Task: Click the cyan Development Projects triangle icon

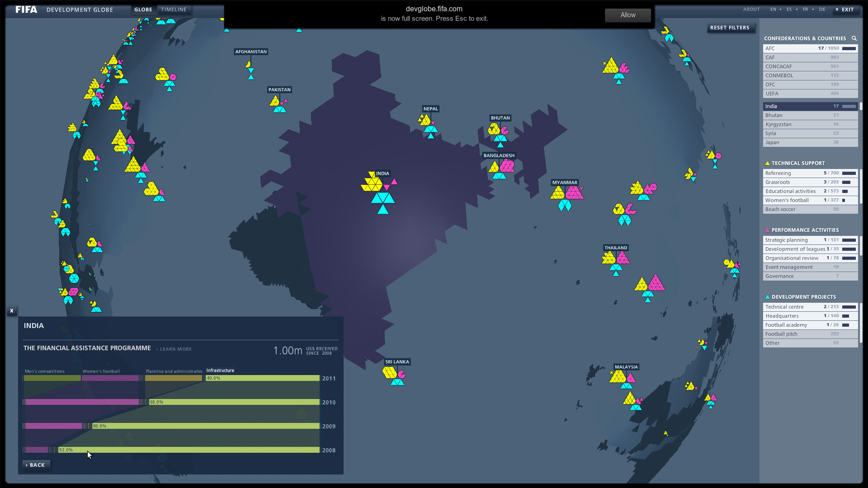Action: point(767,297)
